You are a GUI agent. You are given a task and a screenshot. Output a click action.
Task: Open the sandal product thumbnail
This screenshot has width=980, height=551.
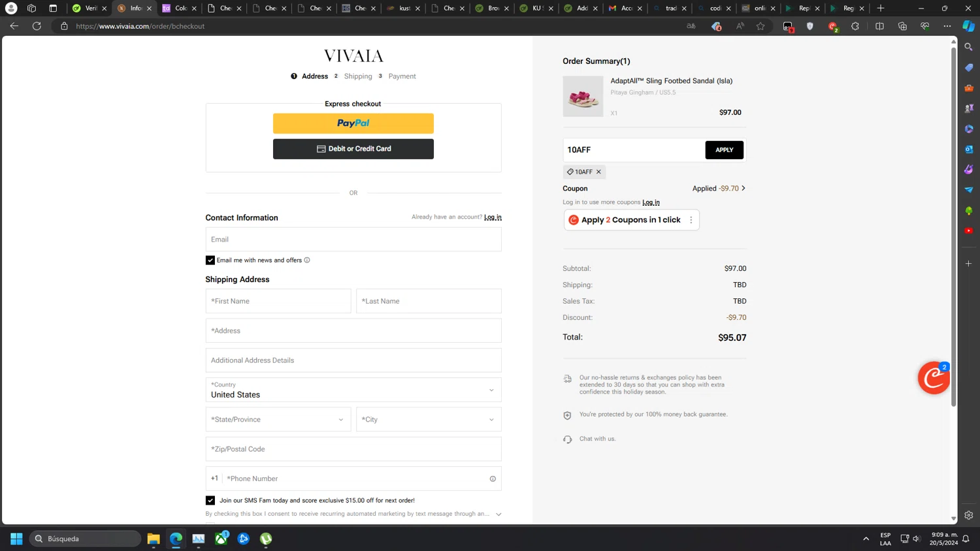pyautogui.click(x=583, y=97)
